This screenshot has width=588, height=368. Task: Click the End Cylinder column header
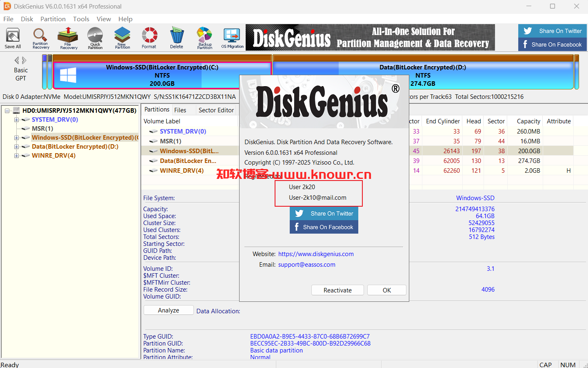click(443, 121)
